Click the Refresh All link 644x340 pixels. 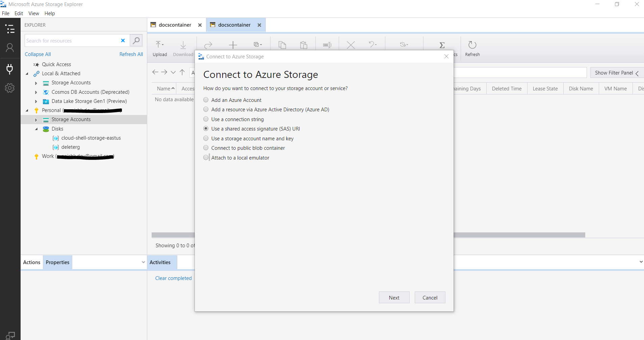coord(131,54)
